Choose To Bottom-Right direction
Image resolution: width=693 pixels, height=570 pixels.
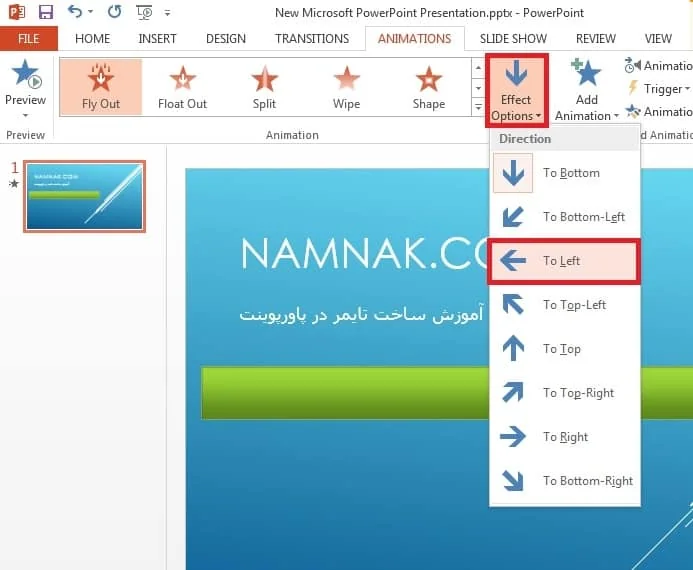565,481
